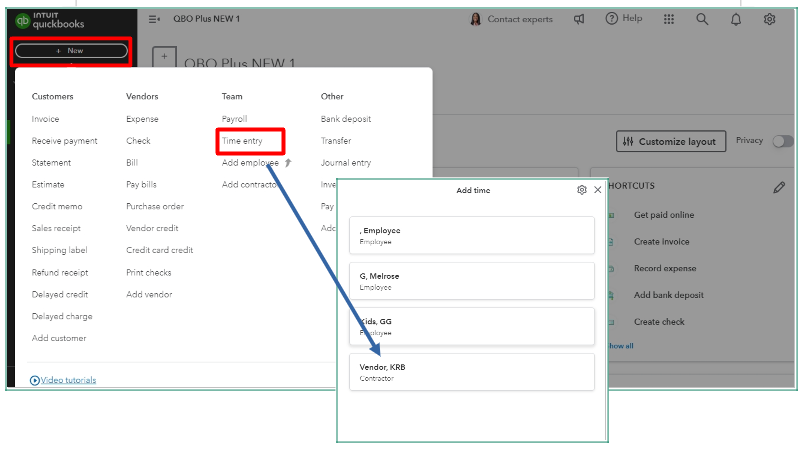Select Bank deposit under Other

(346, 119)
